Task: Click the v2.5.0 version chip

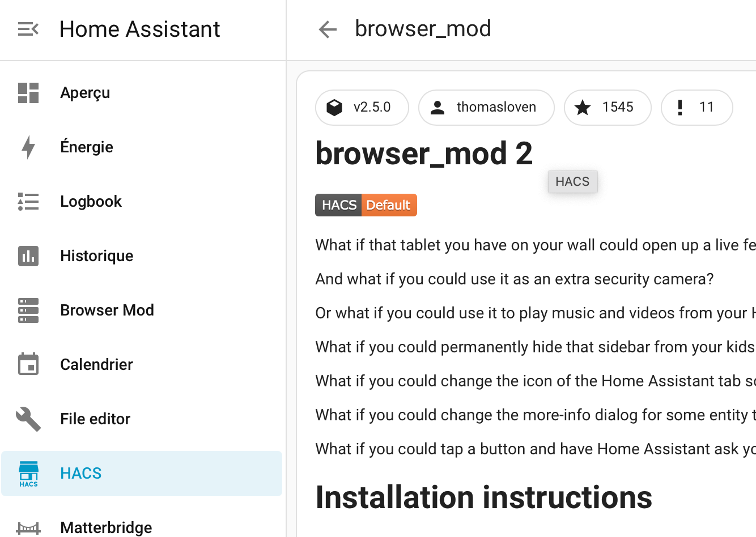Action: [x=362, y=108]
